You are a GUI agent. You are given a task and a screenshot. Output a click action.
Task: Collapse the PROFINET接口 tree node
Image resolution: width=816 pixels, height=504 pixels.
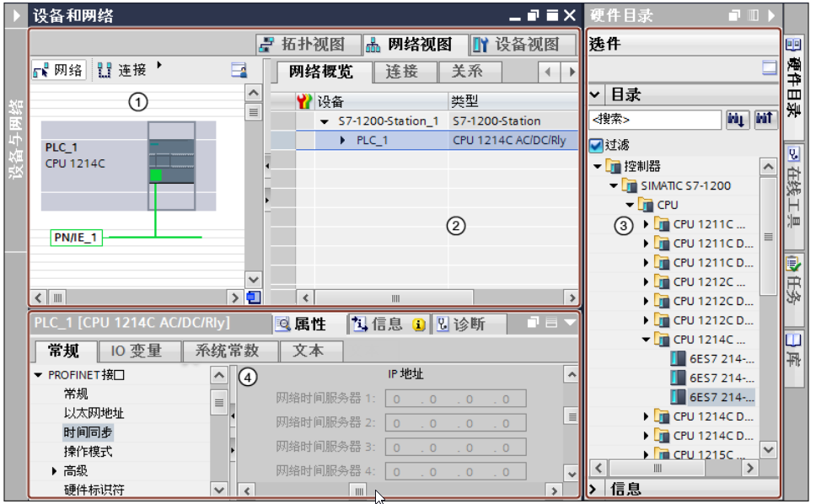[38, 375]
